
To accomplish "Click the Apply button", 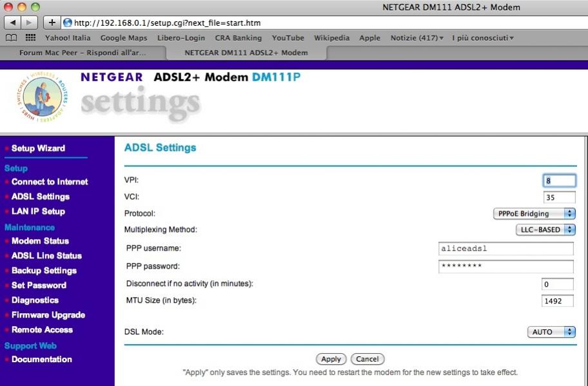I will tap(331, 359).
